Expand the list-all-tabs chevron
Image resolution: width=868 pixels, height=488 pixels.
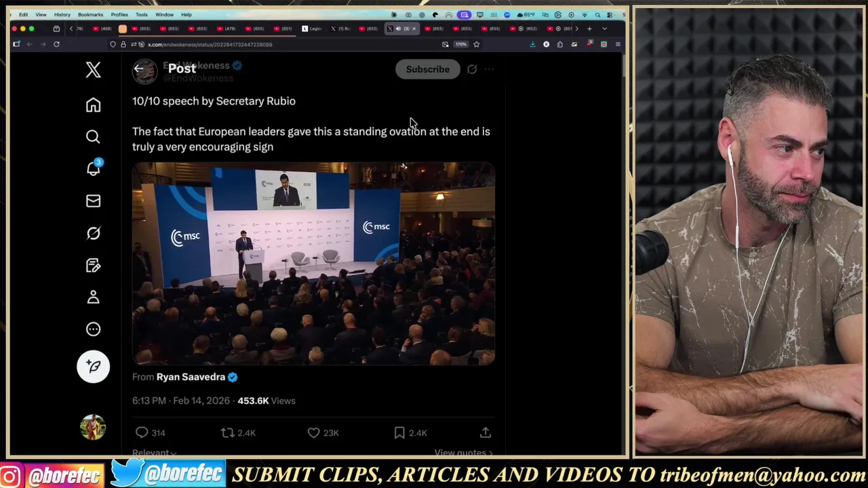(604, 28)
